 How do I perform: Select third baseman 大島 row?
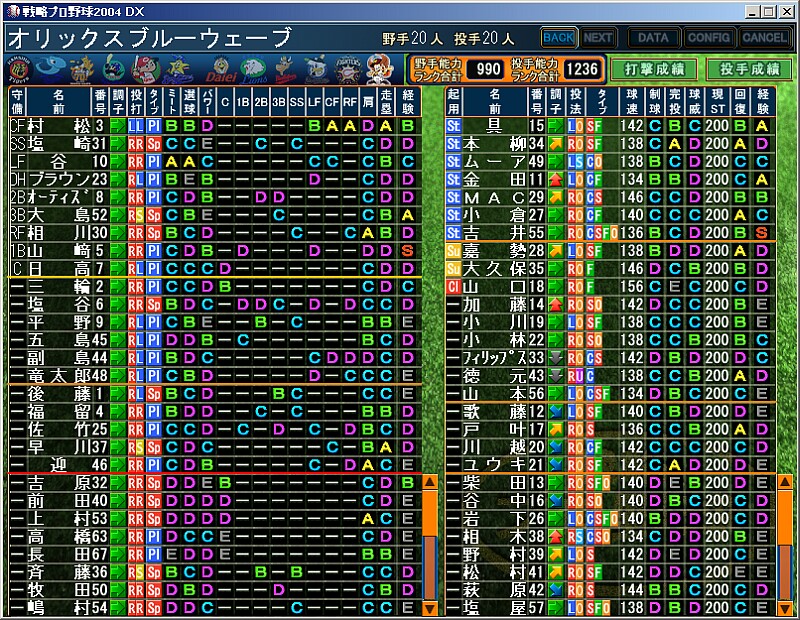tap(214, 215)
